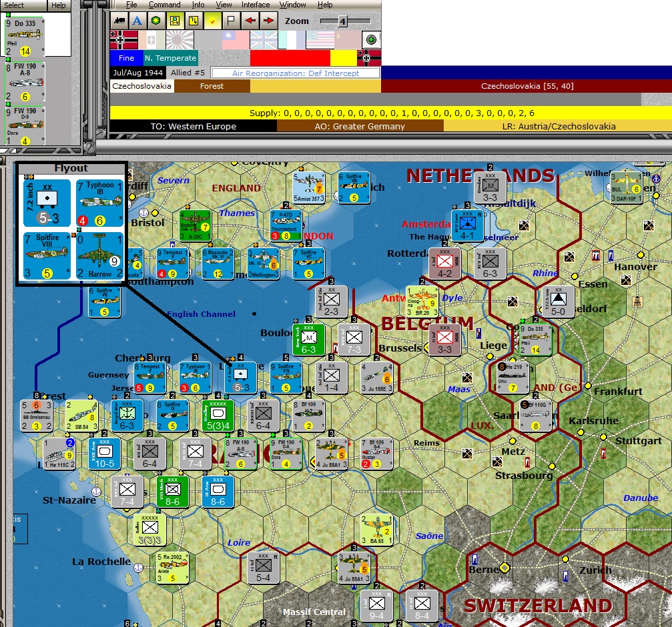
Task: Toggle the sun weather display icon
Action: tap(213, 21)
